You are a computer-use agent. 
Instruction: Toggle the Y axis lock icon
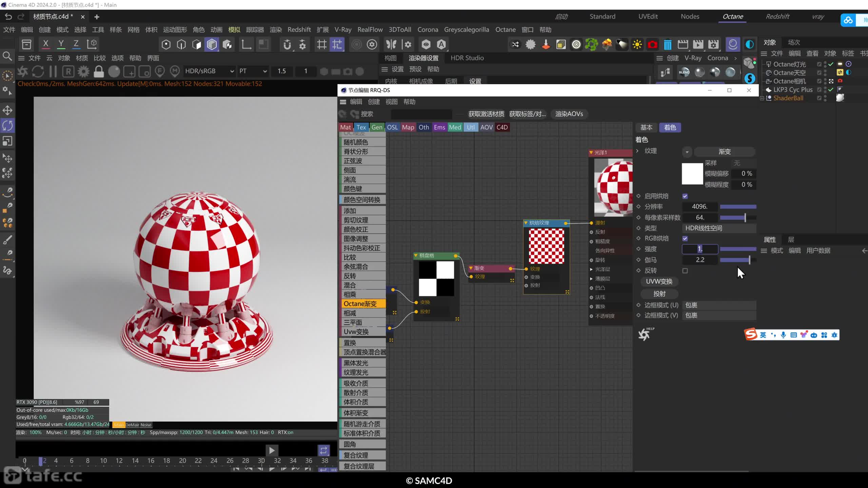tap(61, 44)
